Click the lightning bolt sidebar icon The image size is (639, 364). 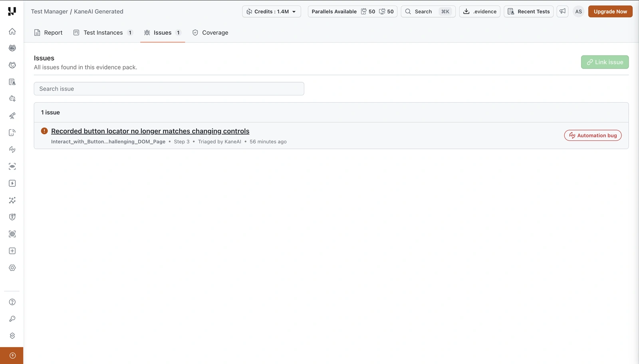(12, 183)
